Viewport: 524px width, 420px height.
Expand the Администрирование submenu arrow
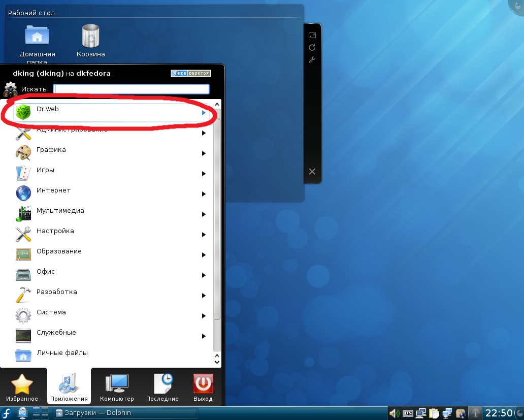click(204, 134)
